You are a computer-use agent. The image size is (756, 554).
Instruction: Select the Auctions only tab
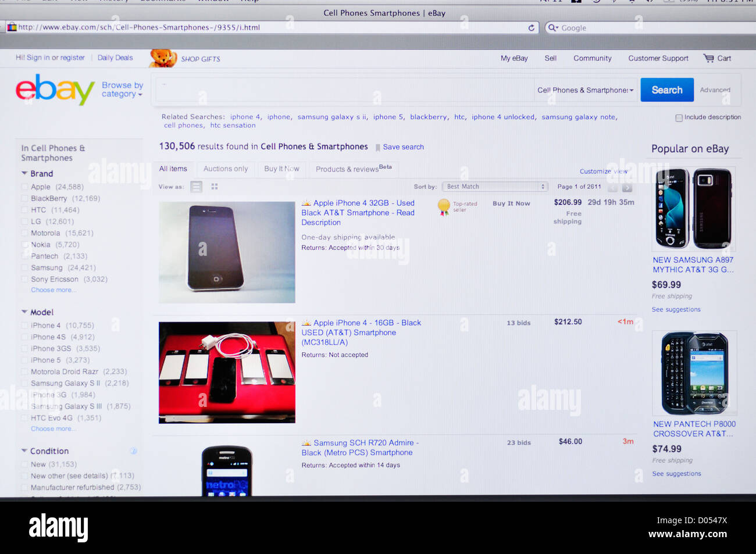click(x=226, y=169)
